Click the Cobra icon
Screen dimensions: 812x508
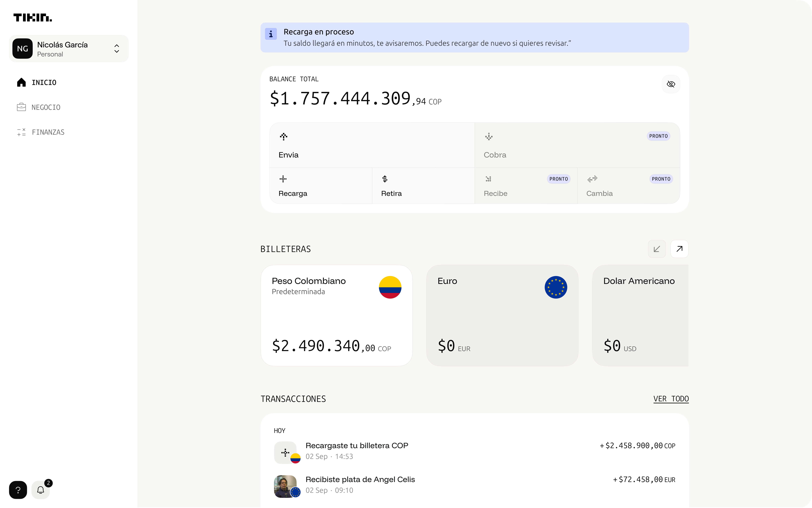click(x=489, y=136)
